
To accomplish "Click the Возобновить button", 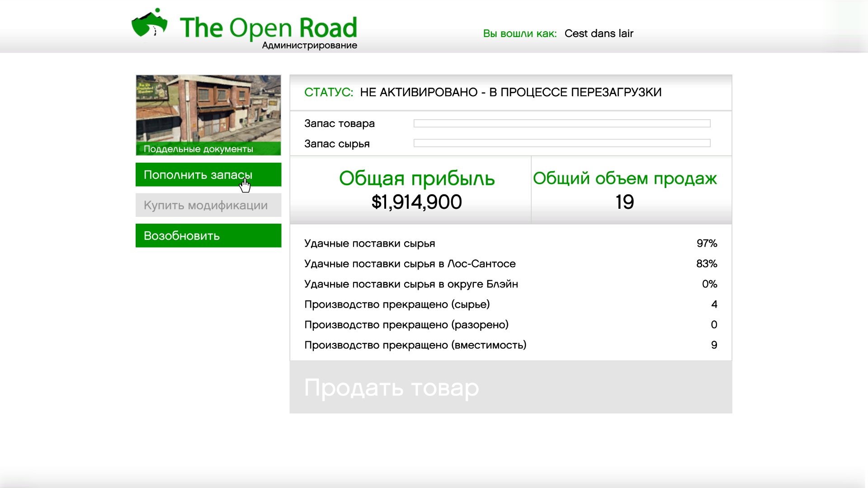I will click(208, 235).
